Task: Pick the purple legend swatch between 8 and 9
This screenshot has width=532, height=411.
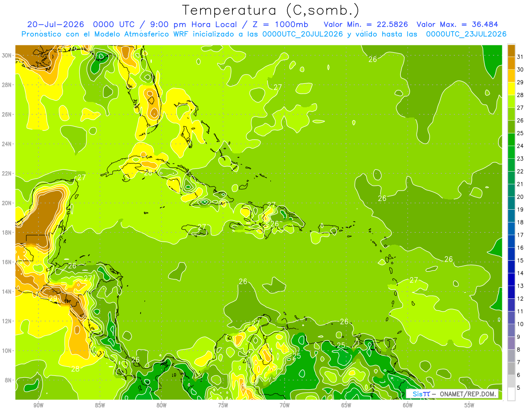Action: click(x=511, y=343)
